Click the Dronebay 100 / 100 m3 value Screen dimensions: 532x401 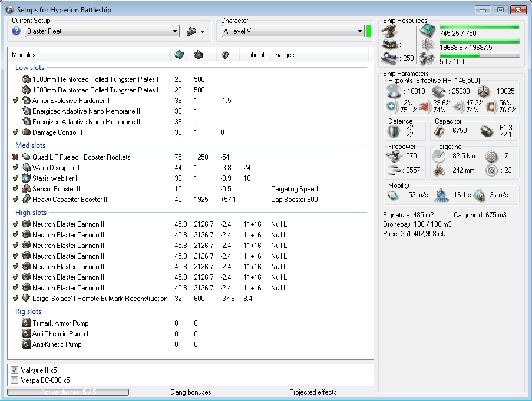click(417, 224)
